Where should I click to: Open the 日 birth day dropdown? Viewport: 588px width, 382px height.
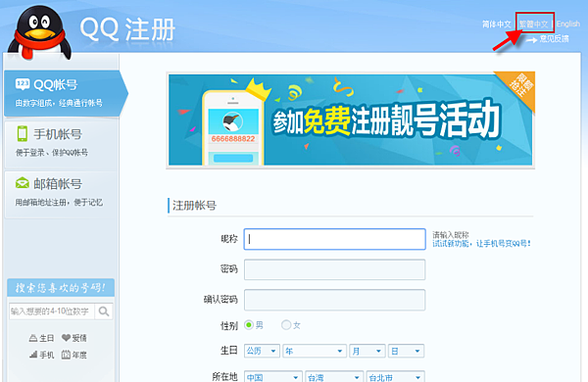coord(406,351)
